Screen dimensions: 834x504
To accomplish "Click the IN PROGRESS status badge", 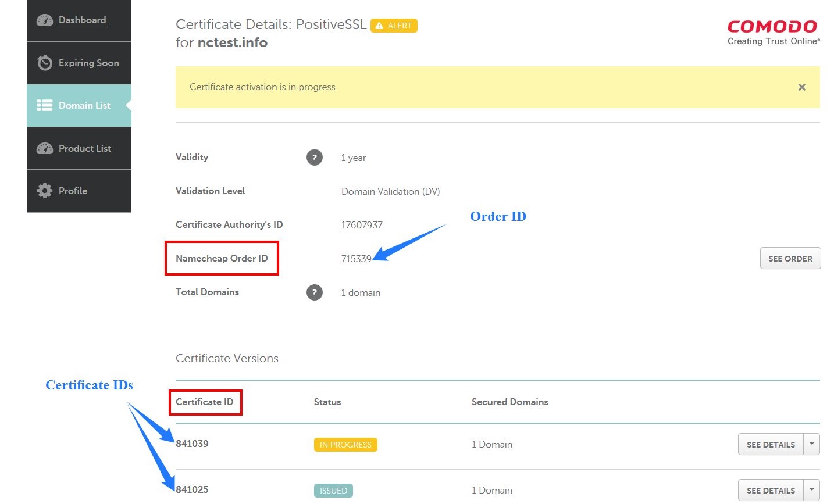I will point(345,445).
